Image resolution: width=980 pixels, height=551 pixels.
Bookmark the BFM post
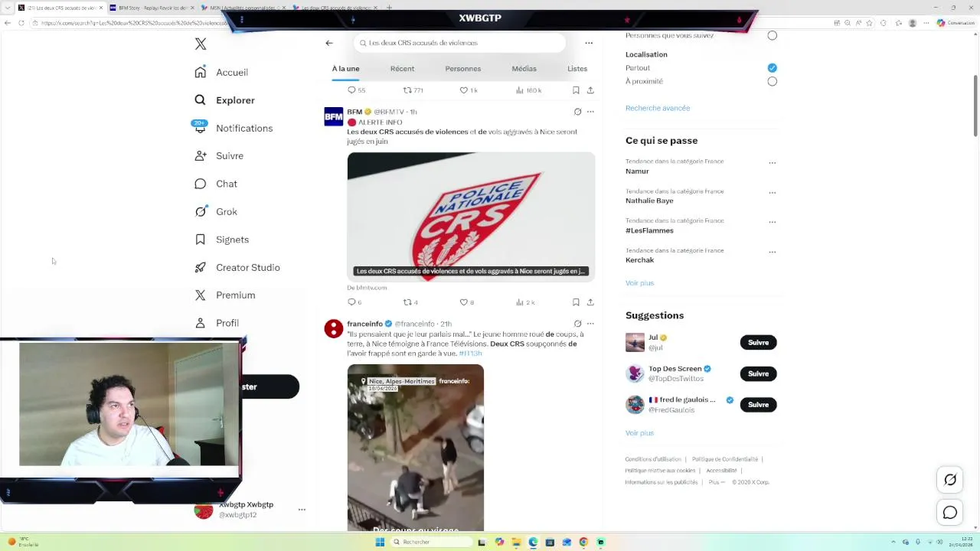click(x=576, y=302)
